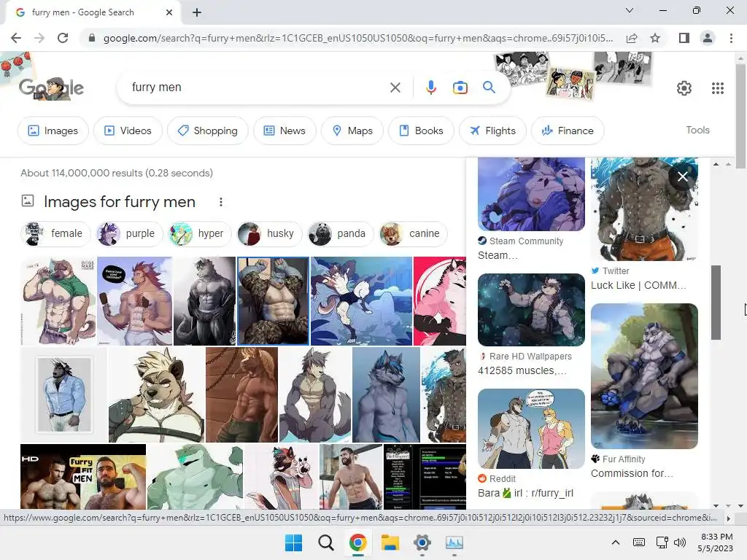Select the blue-shirt framed character thumbnail
The width and height of the screenshot is (747, 560).
[64, 394]
